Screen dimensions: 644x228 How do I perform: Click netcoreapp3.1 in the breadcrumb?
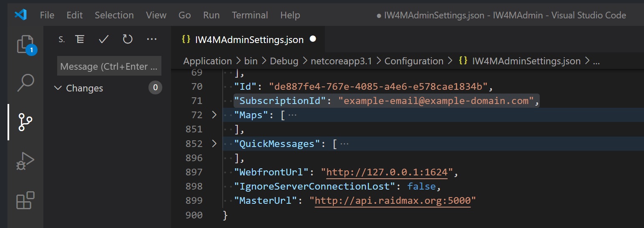tap(341, 61)
